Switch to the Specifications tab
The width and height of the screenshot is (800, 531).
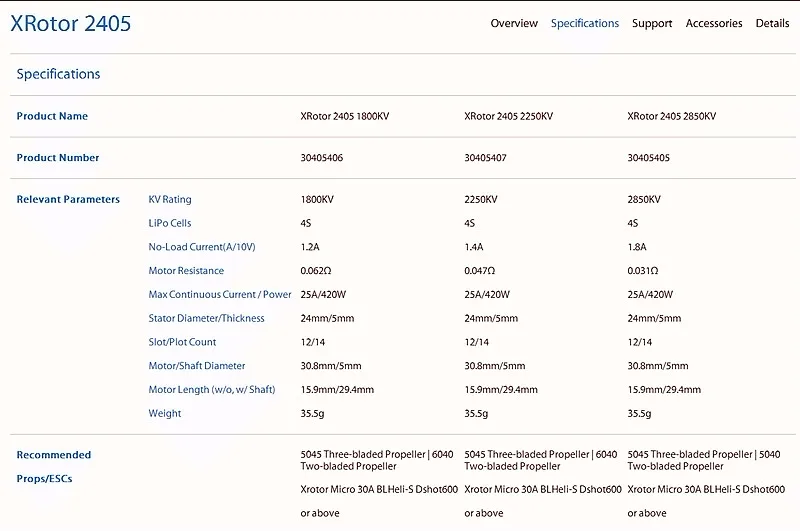click(585, 23)
